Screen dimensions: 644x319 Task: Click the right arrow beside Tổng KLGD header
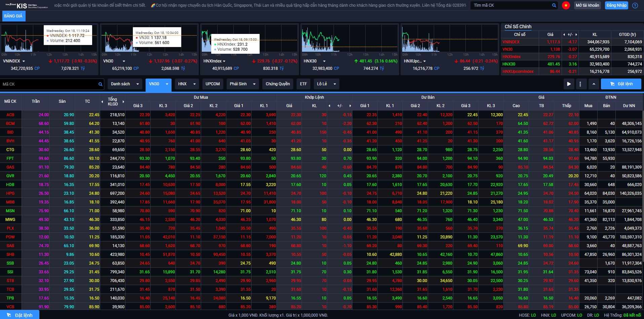(123, 101)
